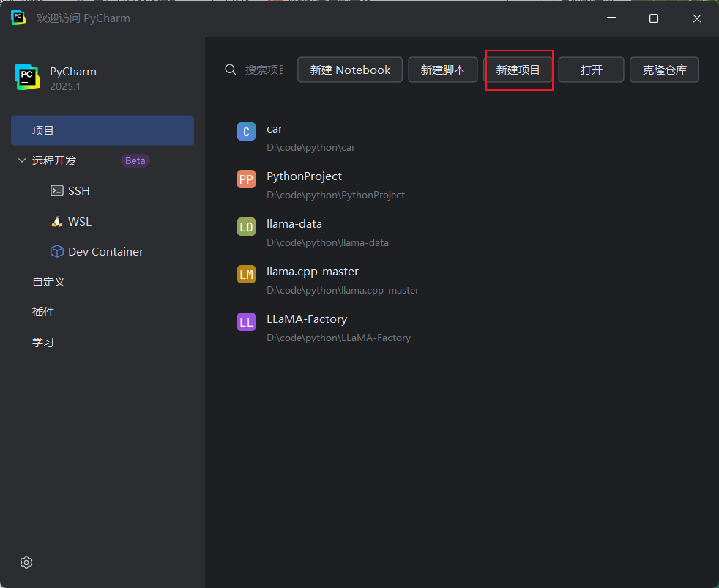Screen dimensions: 719x588
Task: Select the 项目 tab in sidebar
Action: (x=103, y=130)
